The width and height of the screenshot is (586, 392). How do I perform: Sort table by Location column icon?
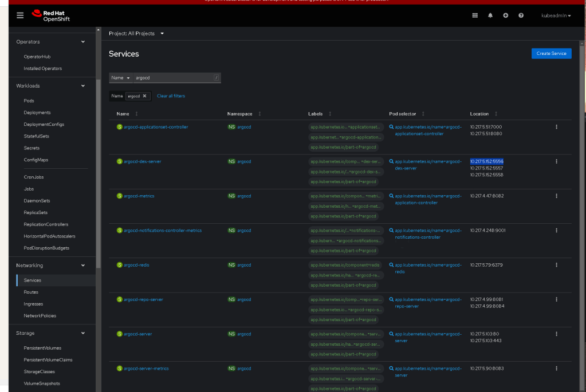[x=496, y=114]
